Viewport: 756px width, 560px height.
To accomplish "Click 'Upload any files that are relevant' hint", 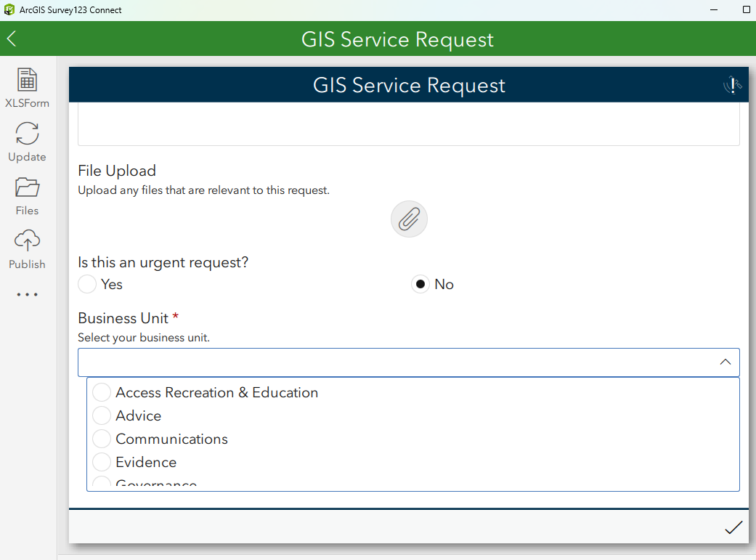I will [x=203, y=190].
